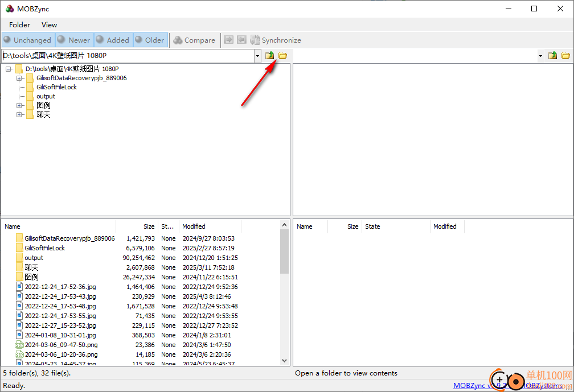Viewport: 574px width, 392px height.
Task: Click the "Open a folder to view contents" text
Action: coord(346,373)
